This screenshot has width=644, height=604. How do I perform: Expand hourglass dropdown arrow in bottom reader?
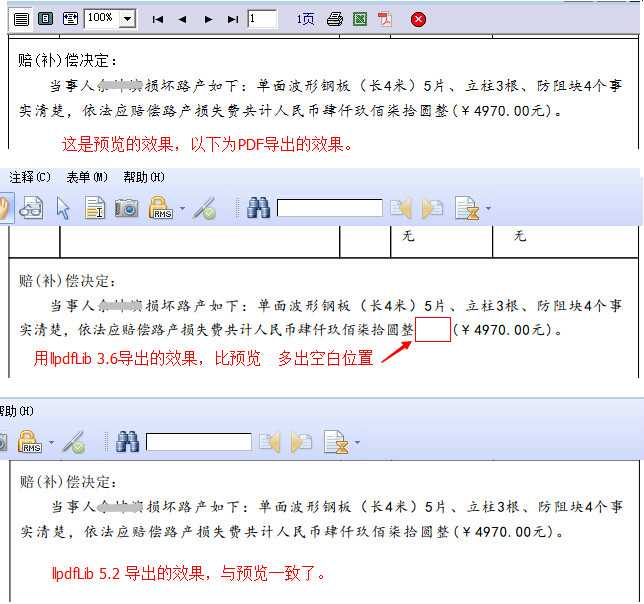coord(357,443)
